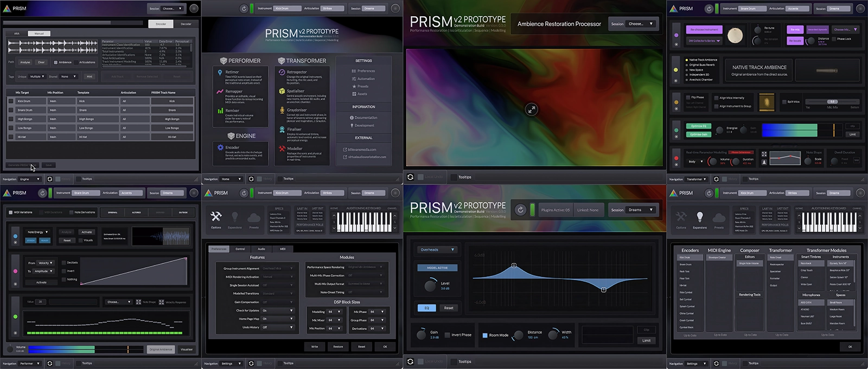The height and width of the screenshot is (369, 868).
Task: Open the Retimer module from Home panel
Action: 232,72
